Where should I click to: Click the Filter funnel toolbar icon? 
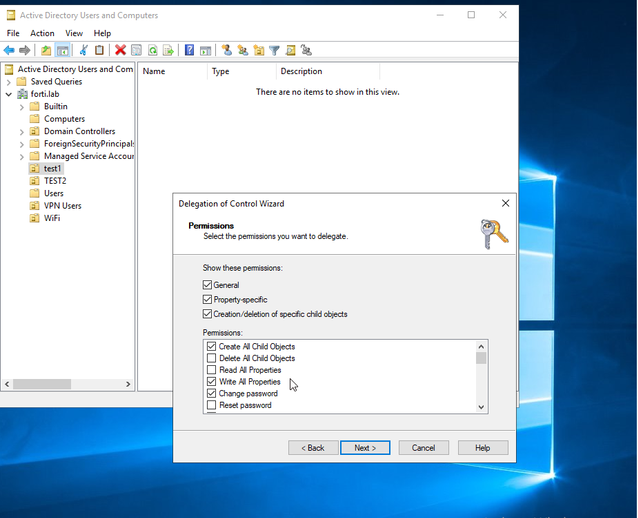pos(274,50)
